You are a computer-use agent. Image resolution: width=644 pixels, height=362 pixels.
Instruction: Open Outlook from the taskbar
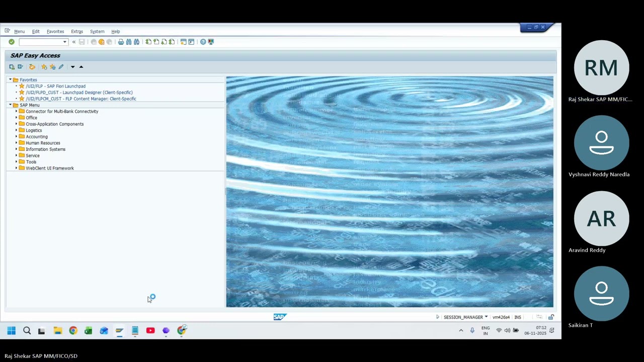104,330
